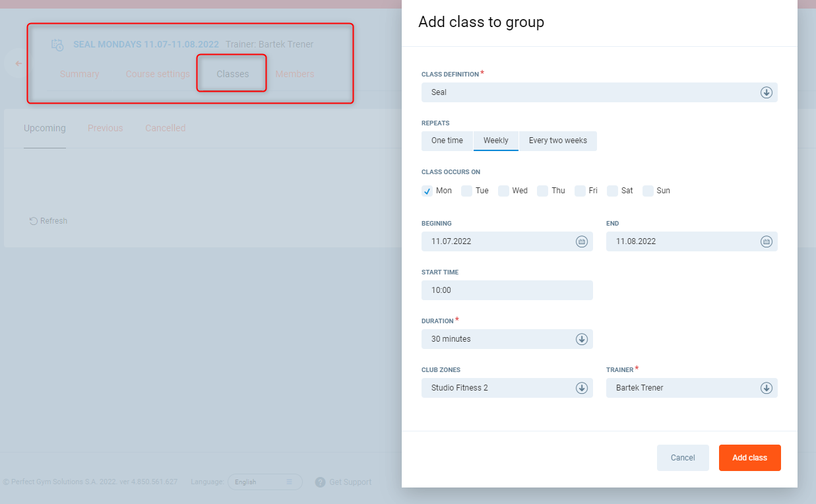Screen dimensions: 816x504
Task: Open the Duration dropdown
Action: (x=581, y=339)
